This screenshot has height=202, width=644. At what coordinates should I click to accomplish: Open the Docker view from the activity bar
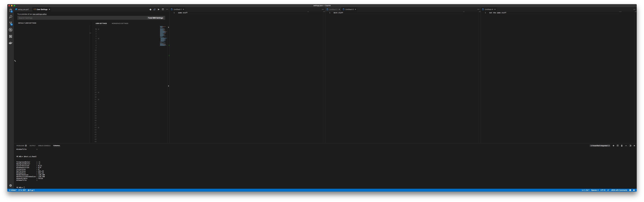(x=11, y=43)
